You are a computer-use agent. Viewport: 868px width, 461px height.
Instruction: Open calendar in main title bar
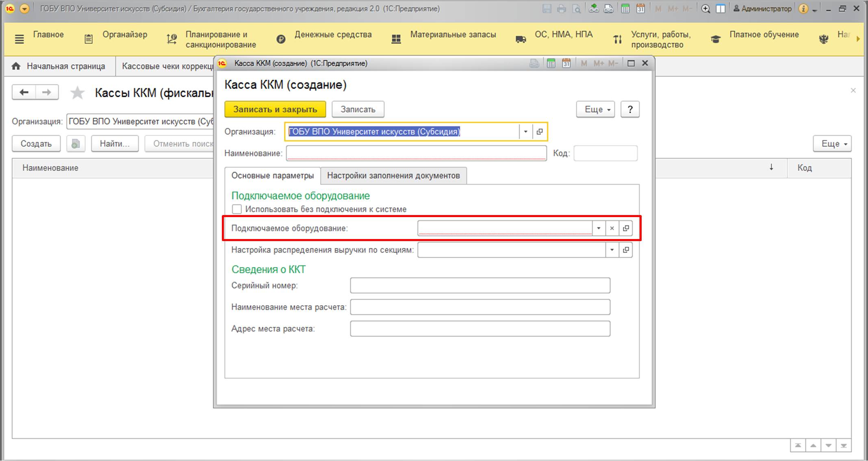pyautogui.click(x=640, y=9)
